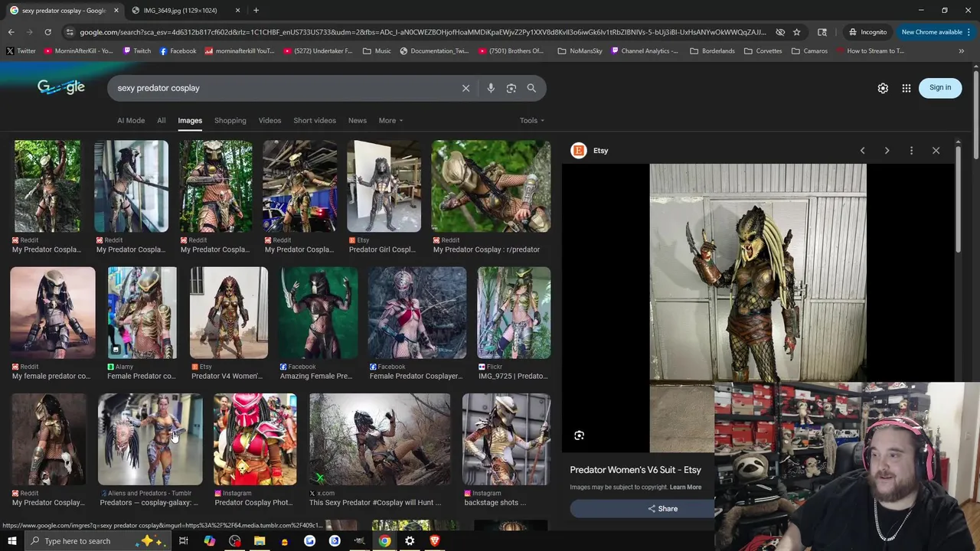Switch to the News tab
This screenshot has height=551, width=980.
pos(358,120)
